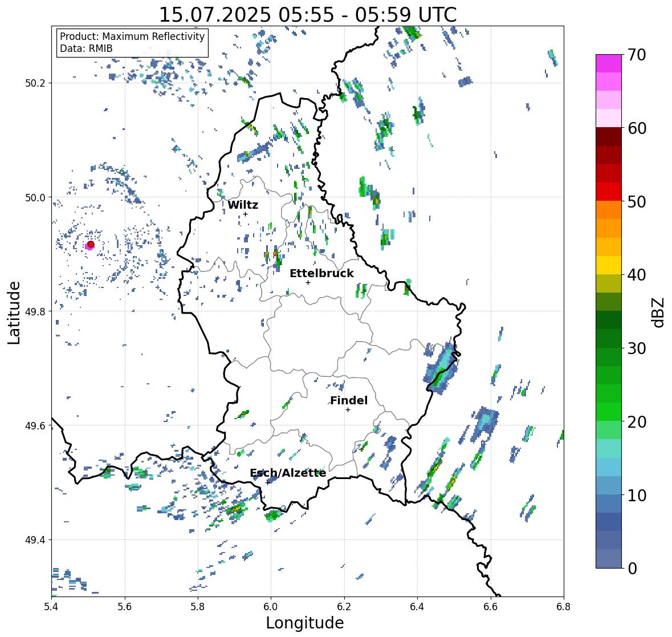Select the Esch/Alzette city label
This screenshot has height=637, width=672.
288,473
